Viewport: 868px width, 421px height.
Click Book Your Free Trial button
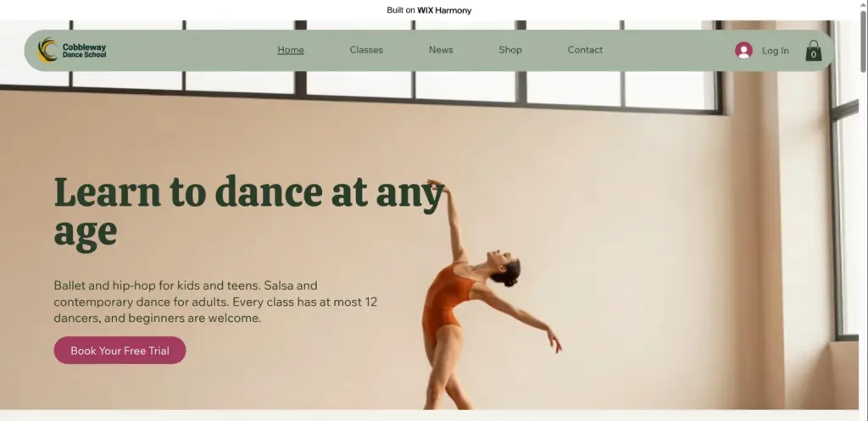[120, 350]
